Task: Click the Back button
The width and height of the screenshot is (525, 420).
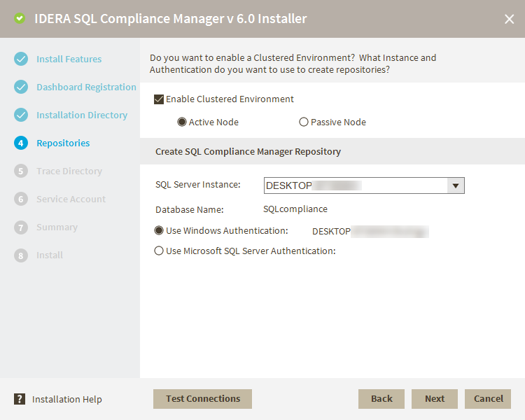Action: pyautogui.click(x=381, y=398)
